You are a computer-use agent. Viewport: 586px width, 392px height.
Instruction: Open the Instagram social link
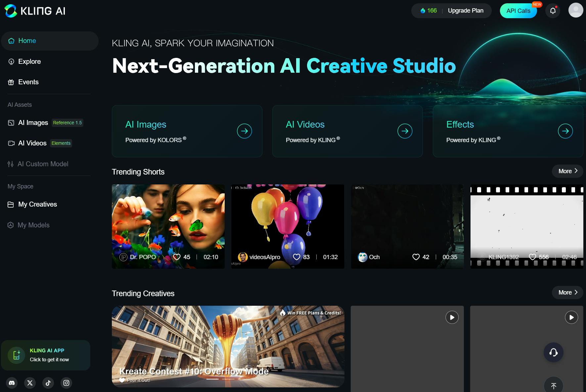click(x=67, y=383)
